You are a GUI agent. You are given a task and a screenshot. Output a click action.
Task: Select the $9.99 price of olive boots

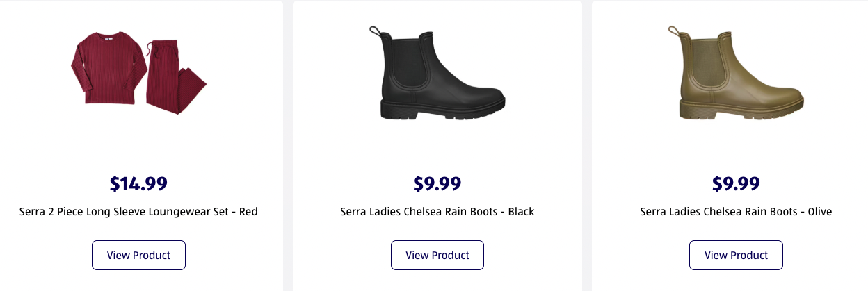tap(736, 183)
